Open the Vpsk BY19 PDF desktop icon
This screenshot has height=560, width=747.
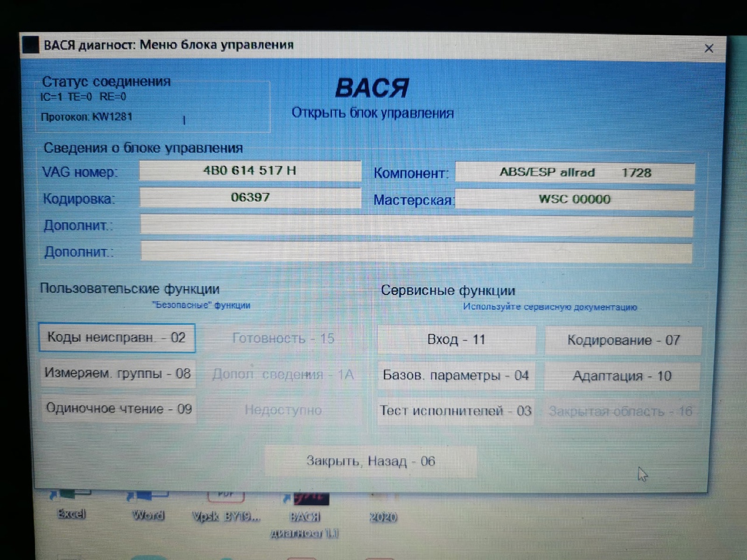click(x=226, y=506)
